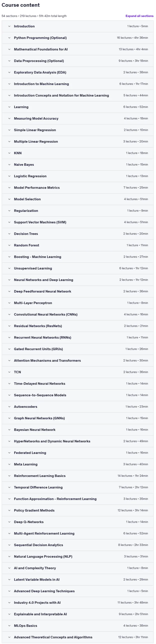The width and height of the screenshot is (156, 644).
Task: Open Mathematical Foundations for AI section
Action: 78,49
